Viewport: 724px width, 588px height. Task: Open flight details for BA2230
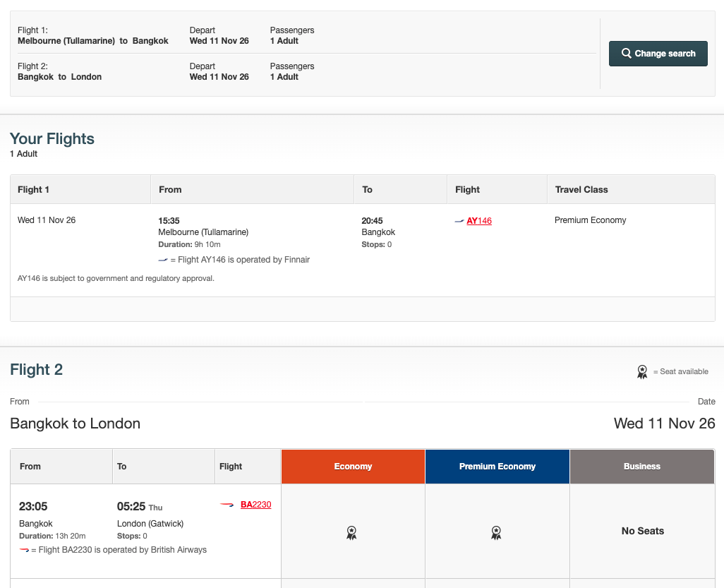[255, 504]
